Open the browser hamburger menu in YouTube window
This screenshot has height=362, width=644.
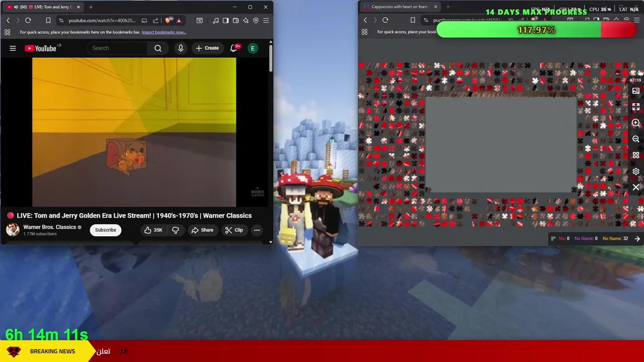coord(266,21)
